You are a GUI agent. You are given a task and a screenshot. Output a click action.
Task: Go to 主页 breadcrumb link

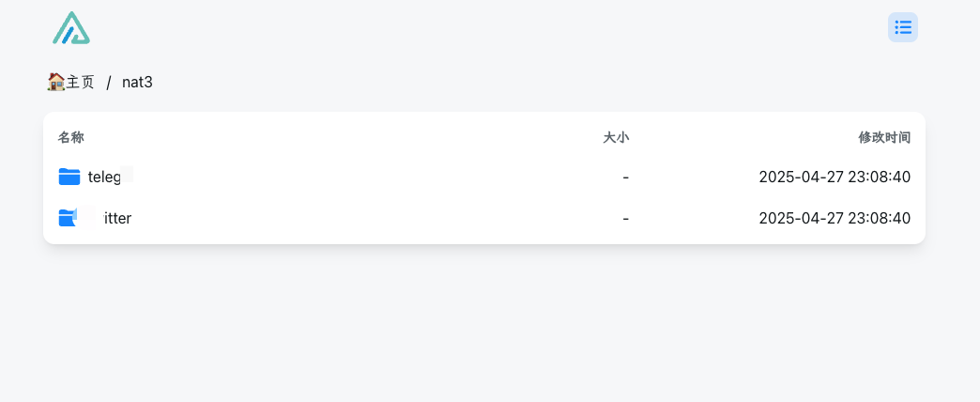point(80,82)
